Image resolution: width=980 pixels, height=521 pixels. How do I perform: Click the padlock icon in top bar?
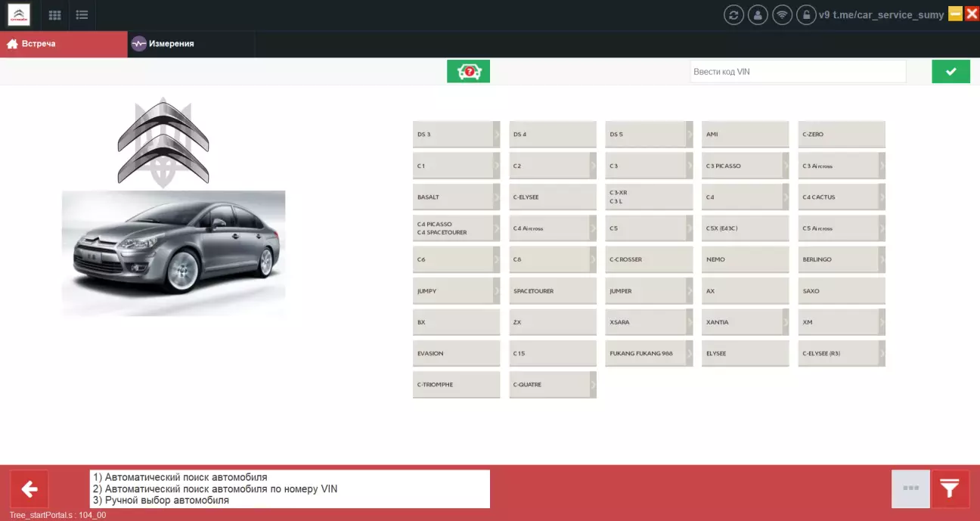coord(806,15)
